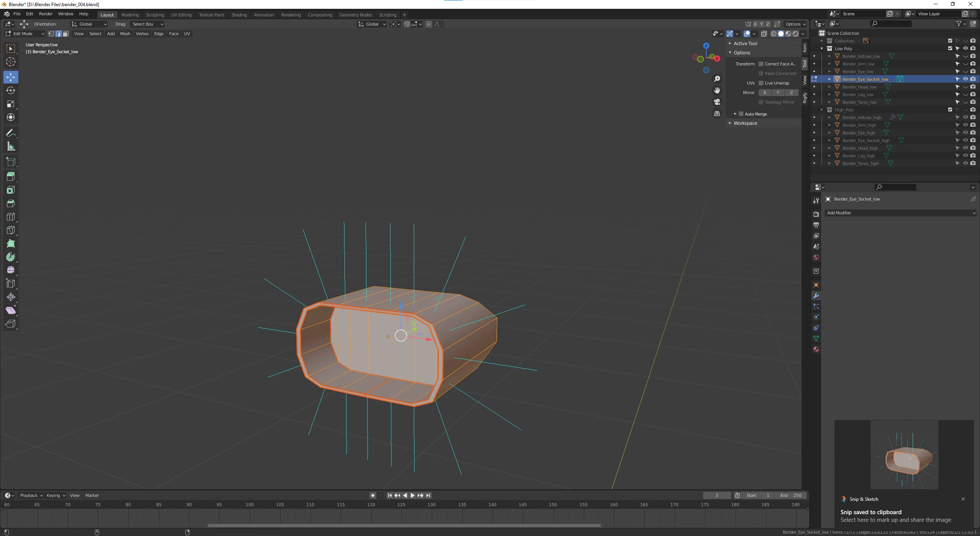This screenshot has width=980, height=536.
Task: Select the Extrude Region tool
Action: tap(11, 176)
